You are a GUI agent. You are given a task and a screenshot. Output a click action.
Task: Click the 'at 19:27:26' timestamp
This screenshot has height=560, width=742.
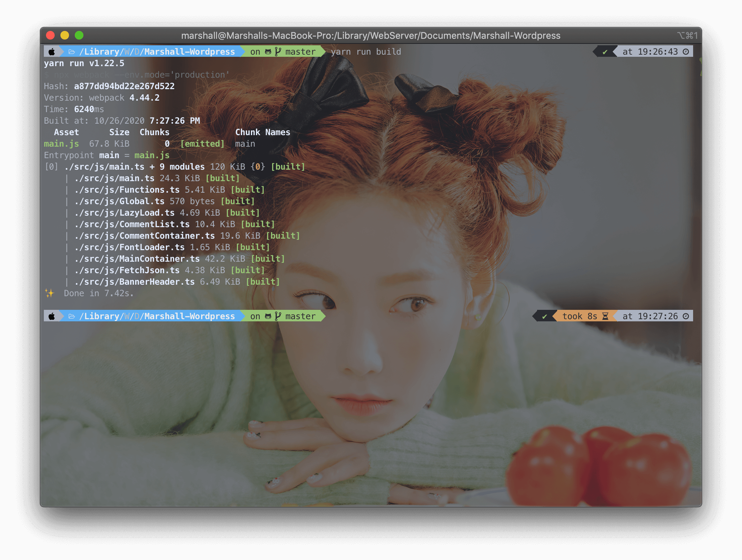pos(650,316)
